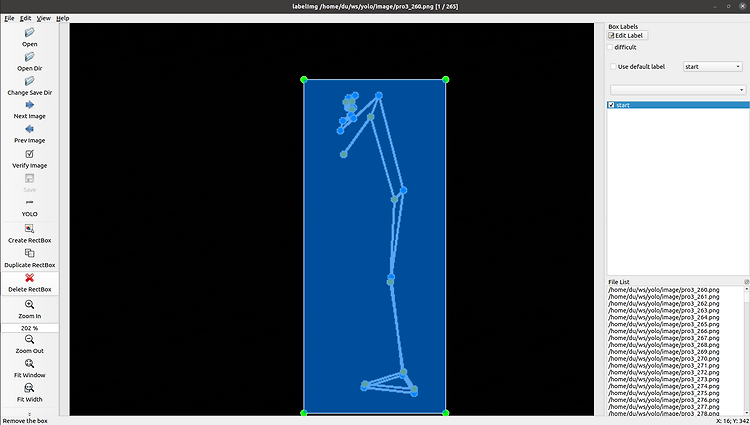Click the Open Dir folder icon

(29, 57)
